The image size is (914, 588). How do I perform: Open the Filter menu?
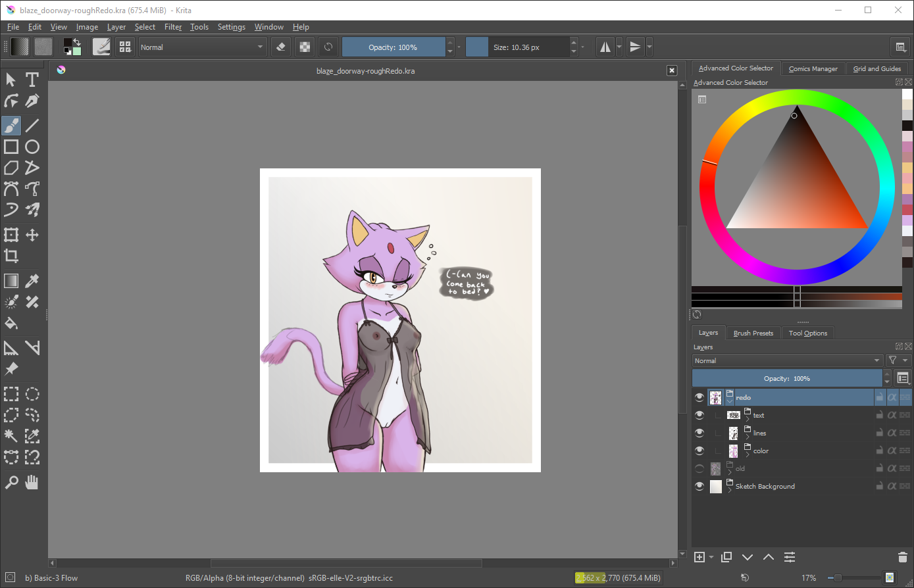point(173,27)
